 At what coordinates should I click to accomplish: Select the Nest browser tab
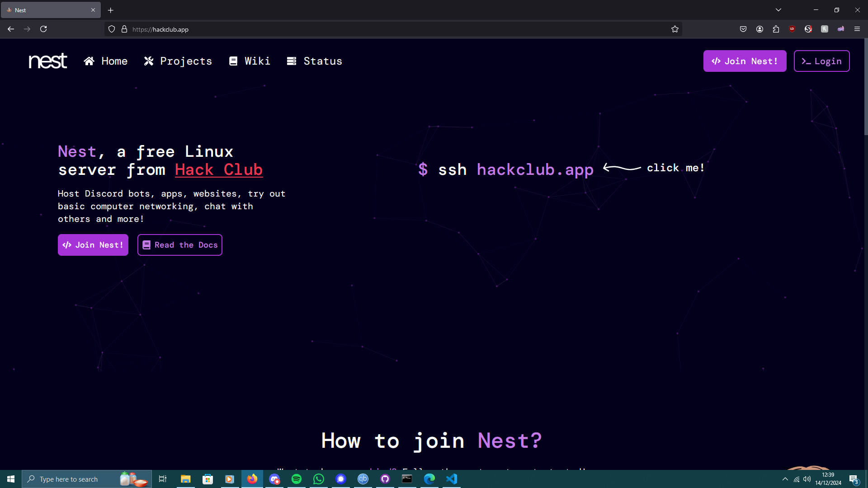51,10
